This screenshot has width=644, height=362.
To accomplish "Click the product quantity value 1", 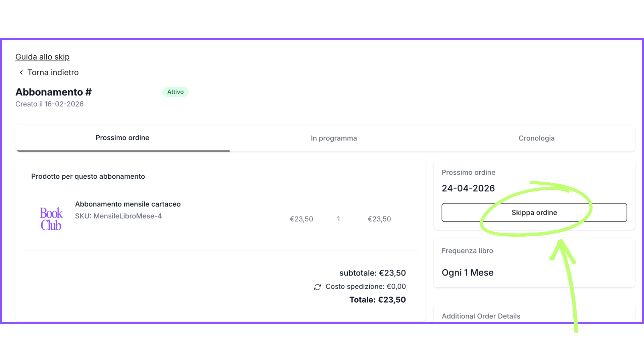I will tap(338, 219).
